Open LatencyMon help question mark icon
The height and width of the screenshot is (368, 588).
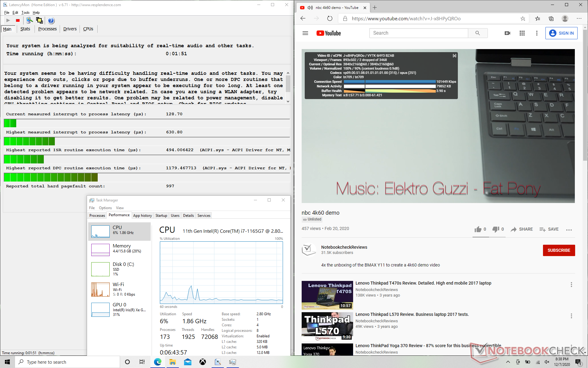(51, 21)
